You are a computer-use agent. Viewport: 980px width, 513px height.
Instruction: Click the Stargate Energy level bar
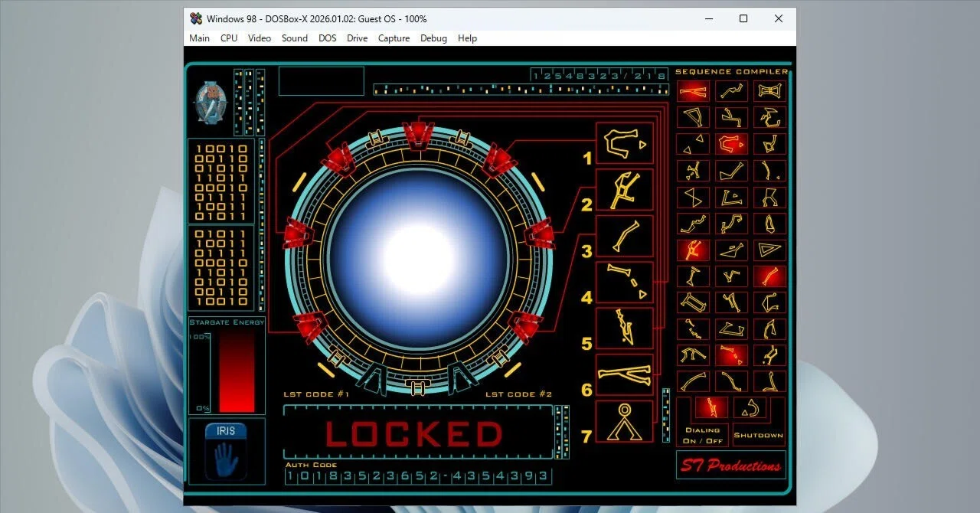click(237, 371)
